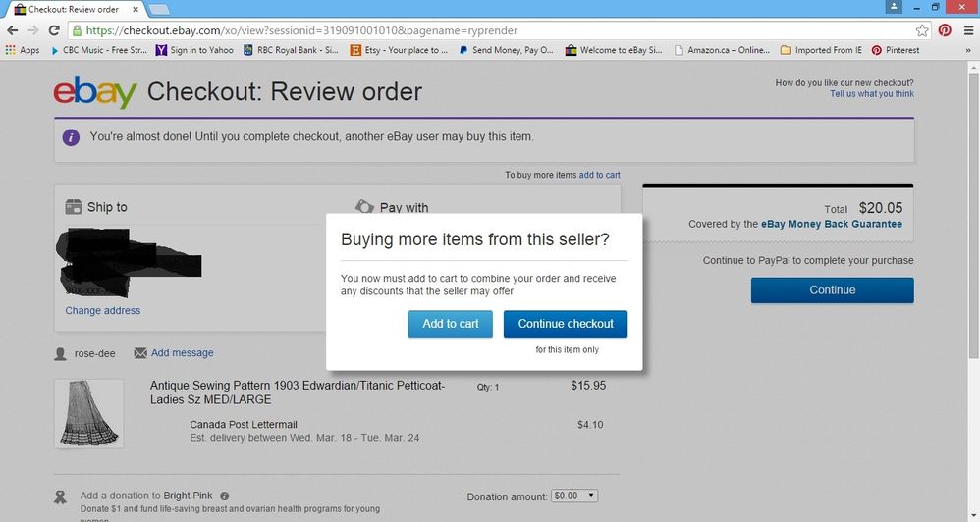Screen dimensions: 980x522
Task: Open Etsy bookmark
Action: tap(399, 50)
